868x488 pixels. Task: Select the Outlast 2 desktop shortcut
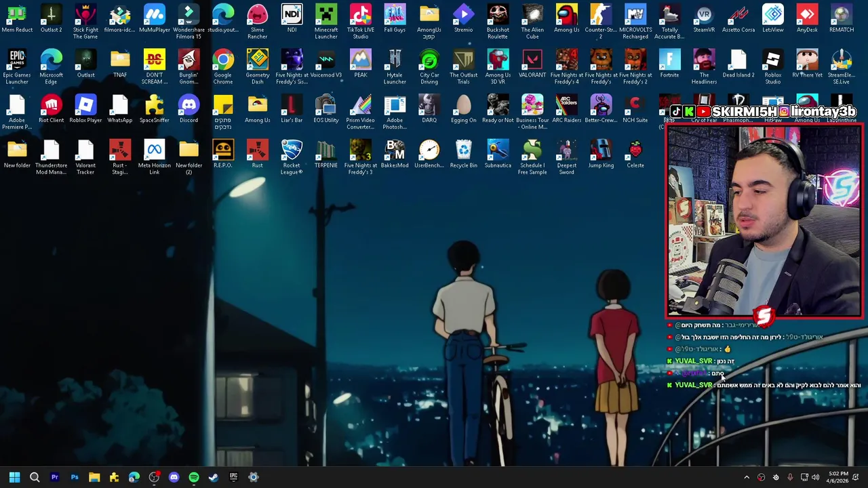[x=51, y=18]
